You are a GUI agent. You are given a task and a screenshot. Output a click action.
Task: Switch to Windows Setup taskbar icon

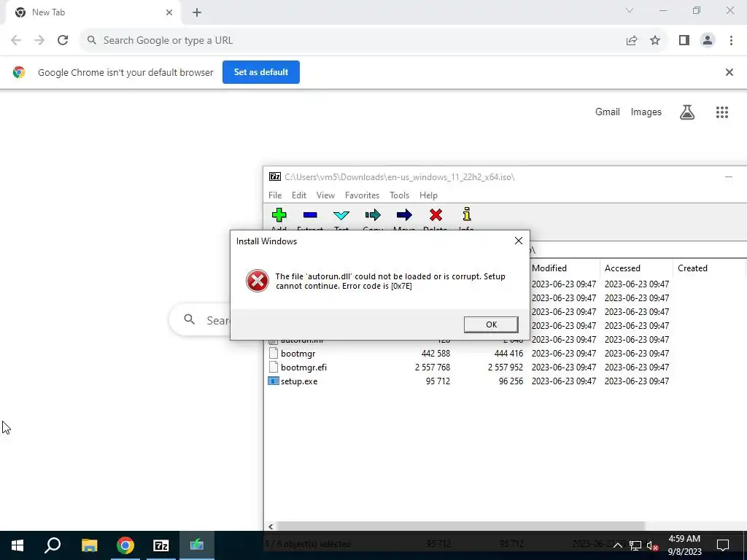click(x=197, y=545)
